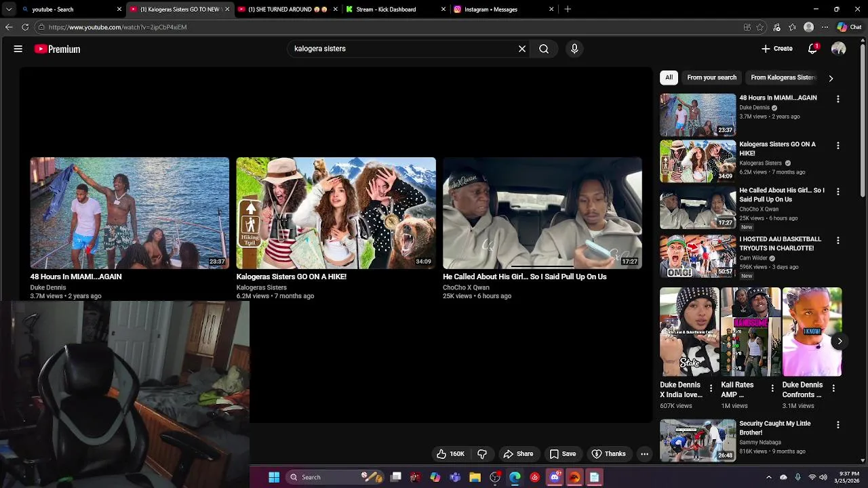Play end screen video He Called About His Girl

pyautogui.click(x=542, y=213)
